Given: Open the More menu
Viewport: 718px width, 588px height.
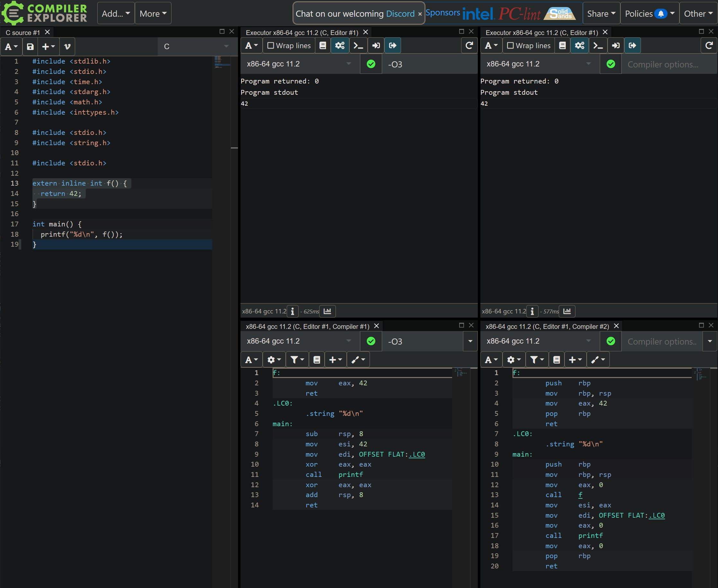Looking at the screenshot, I should pos(153,13).
